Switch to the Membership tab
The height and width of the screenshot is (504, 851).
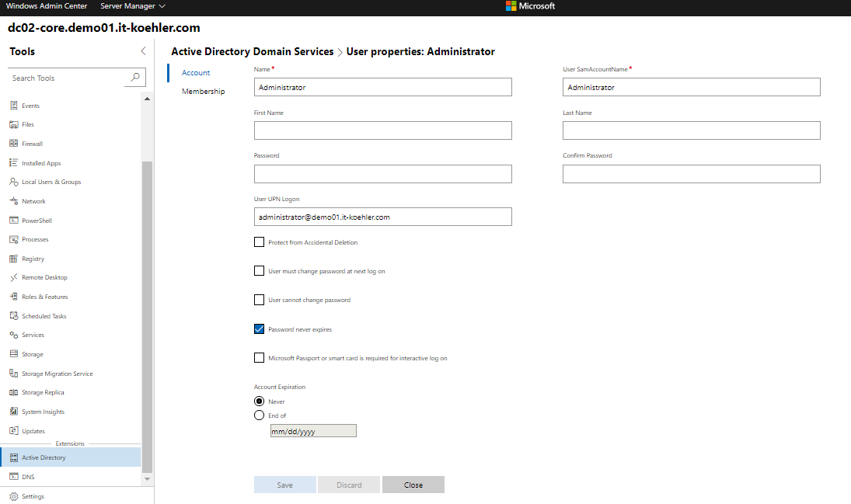coord(203,92)
